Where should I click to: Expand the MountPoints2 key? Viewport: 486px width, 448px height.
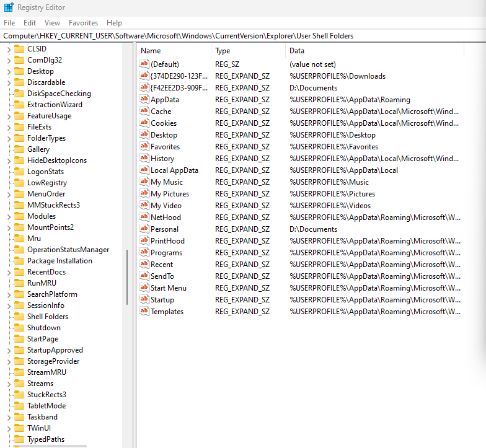[x=9, y=228]
